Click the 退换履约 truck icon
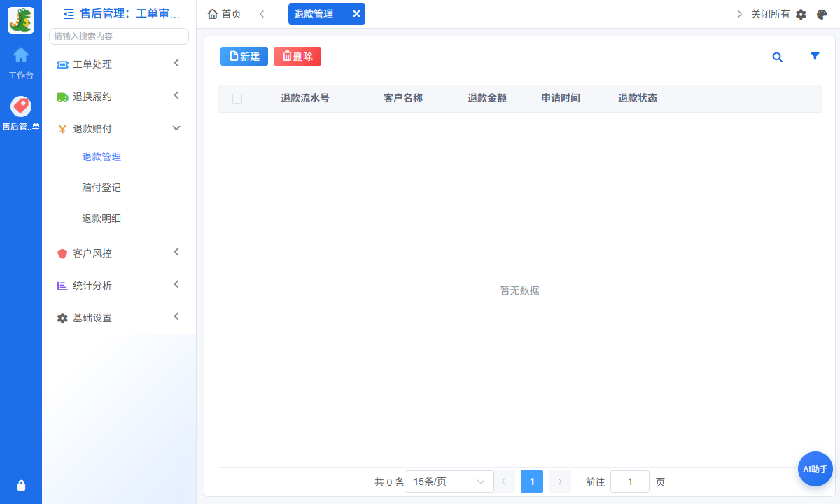The height and width of the screenshot is (504, 840). click(62, 97)
